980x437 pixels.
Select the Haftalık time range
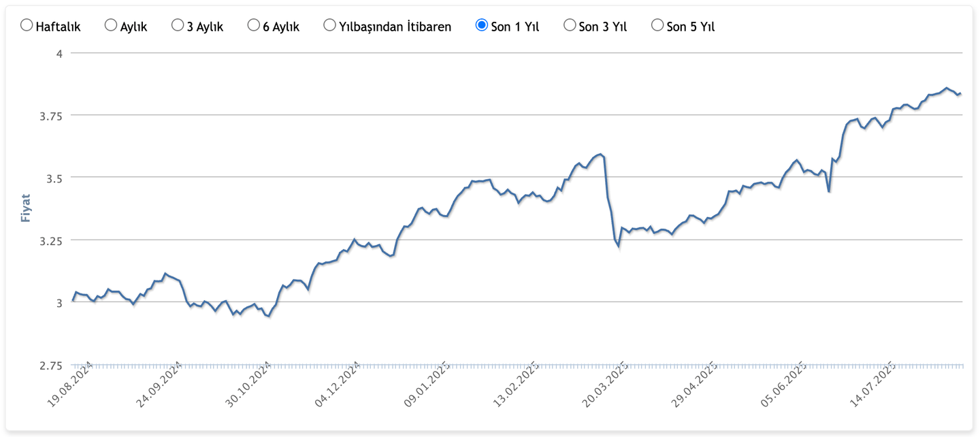(x=27, y=24)
